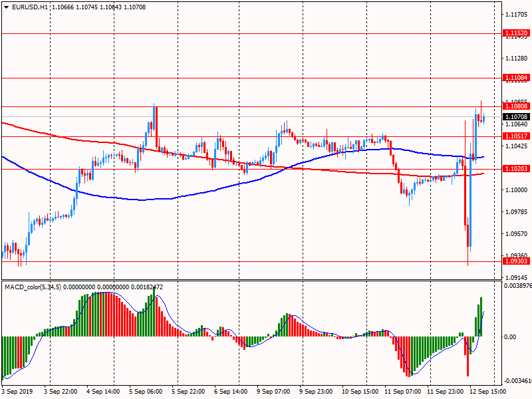Click the 1.09570 price scale value
532x399 pixels.
pyautogui.click(x=517, y=234)
